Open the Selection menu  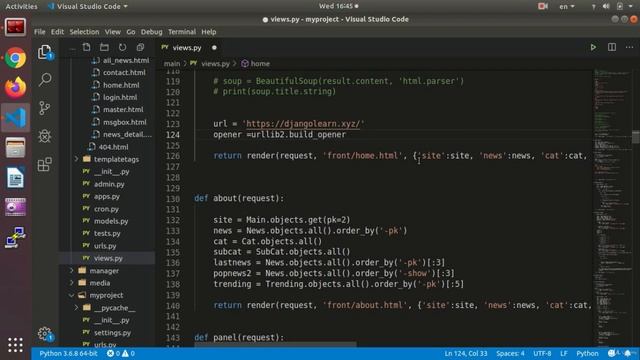click(x=84, y=32)
